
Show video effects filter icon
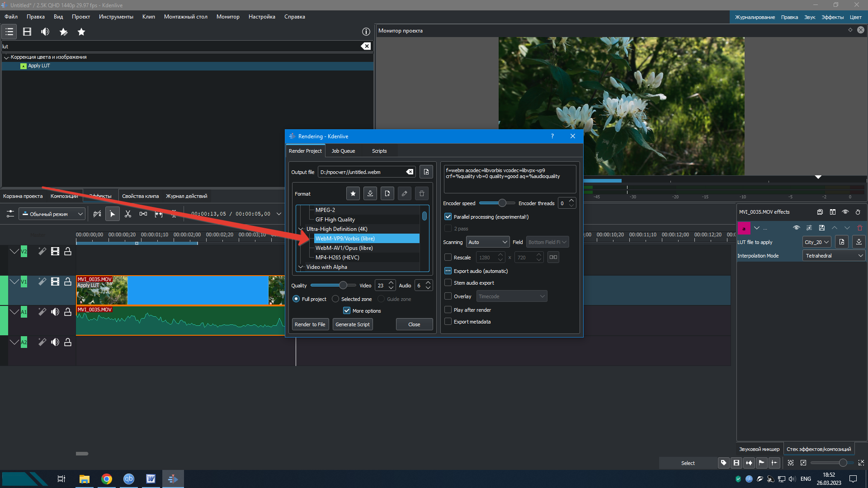click(x=27, y=32)
